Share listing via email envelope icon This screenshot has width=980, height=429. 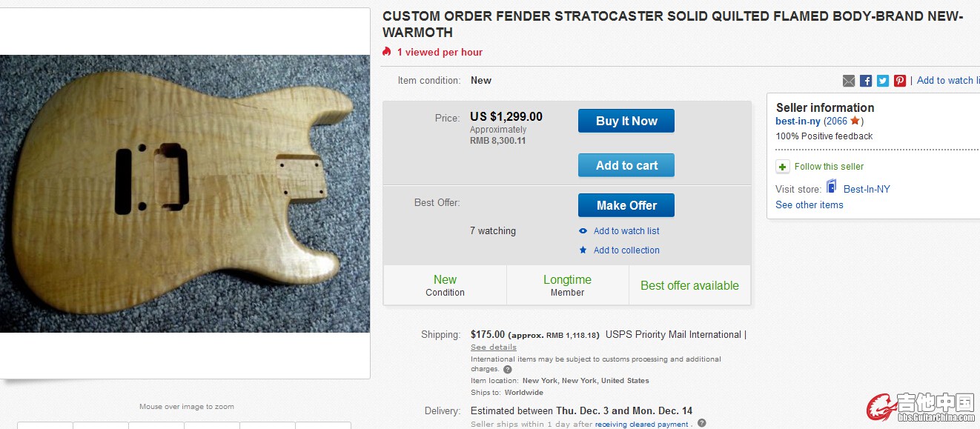click(849, 81)
